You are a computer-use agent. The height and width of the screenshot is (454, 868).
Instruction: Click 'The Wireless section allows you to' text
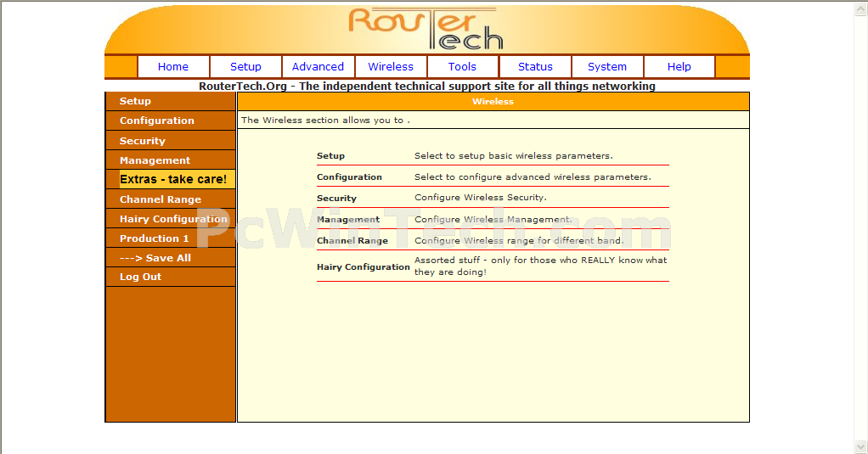[325, 120]
